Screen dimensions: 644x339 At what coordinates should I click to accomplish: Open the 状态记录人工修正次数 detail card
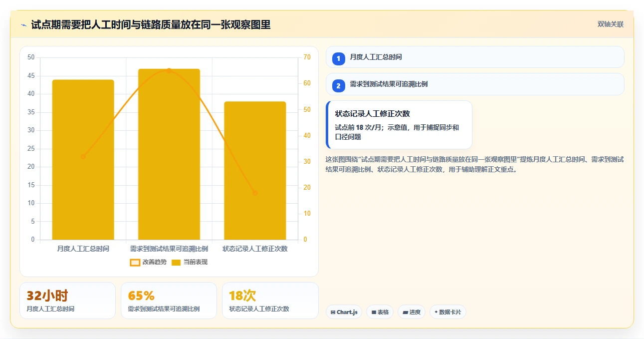pos(399,125)
